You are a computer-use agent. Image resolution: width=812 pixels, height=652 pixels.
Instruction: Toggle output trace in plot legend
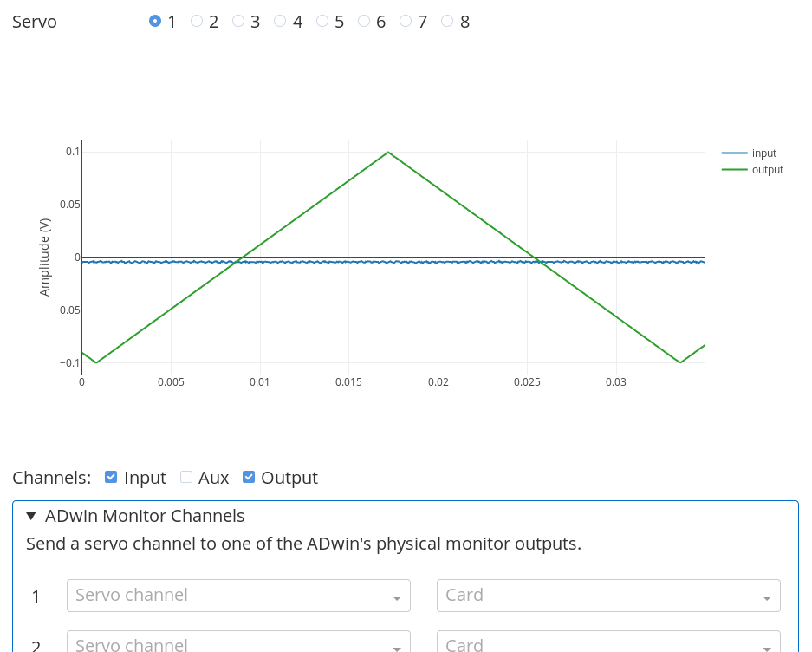(x=767, y=170)
